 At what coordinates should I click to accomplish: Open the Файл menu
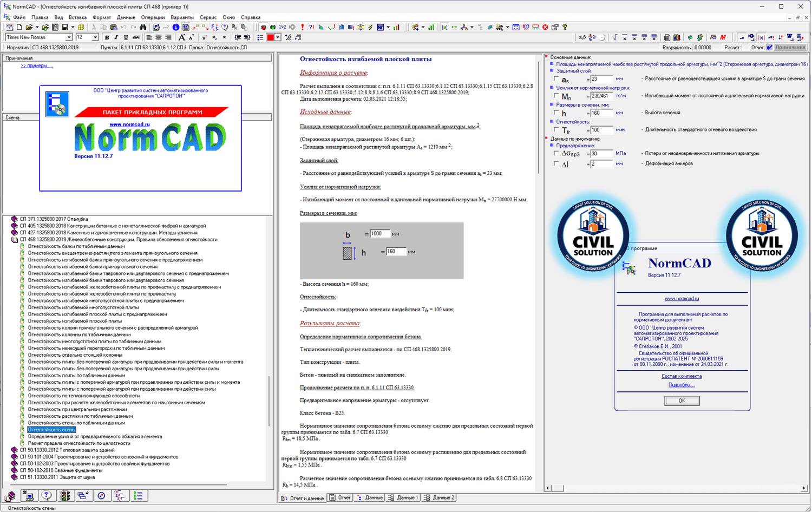coord(19,17)
